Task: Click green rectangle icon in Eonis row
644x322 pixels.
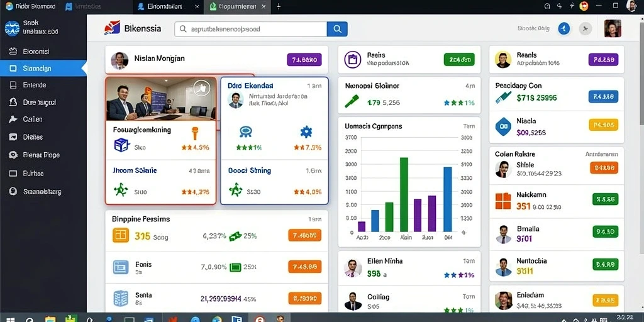Action: tap(235, 267)
